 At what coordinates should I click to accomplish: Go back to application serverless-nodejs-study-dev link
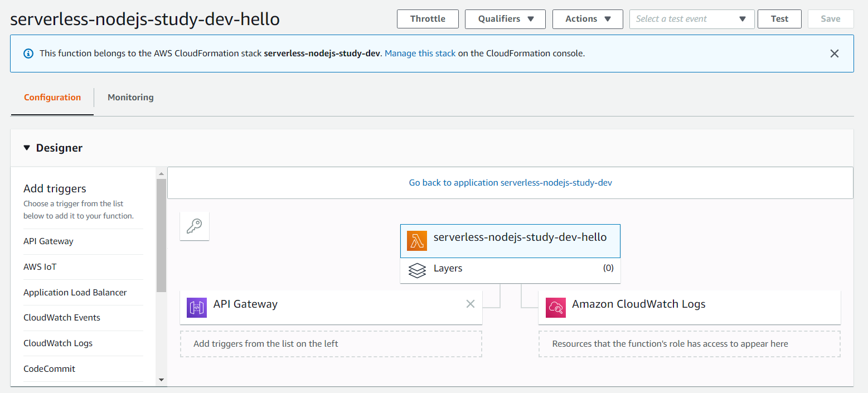pyautogui.click(x=511, y=182)
